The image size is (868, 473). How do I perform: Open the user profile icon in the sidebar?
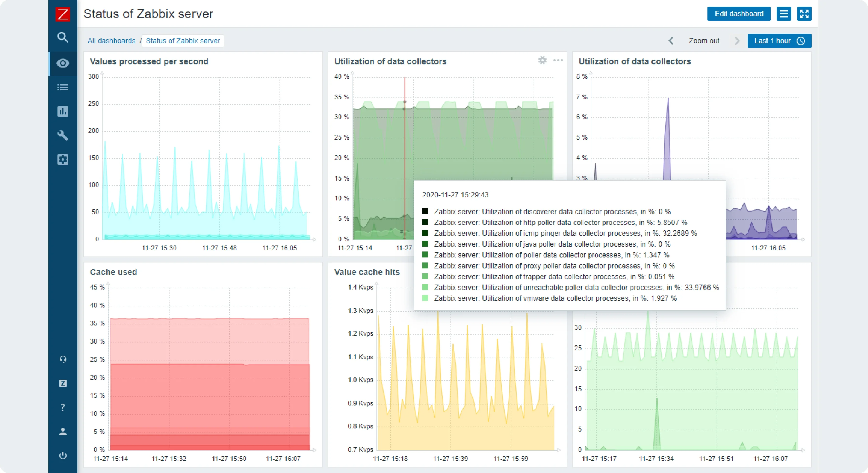tap(63, 432)
